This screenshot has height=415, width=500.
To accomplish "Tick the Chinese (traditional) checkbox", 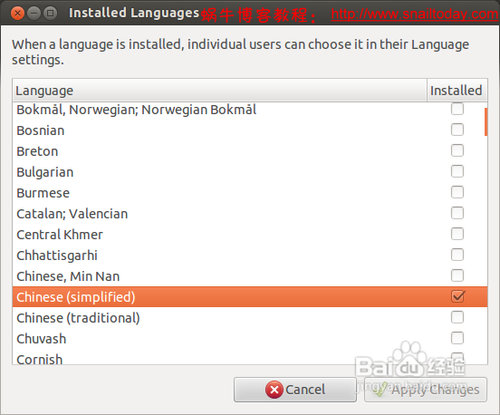I will click(457, 317).
